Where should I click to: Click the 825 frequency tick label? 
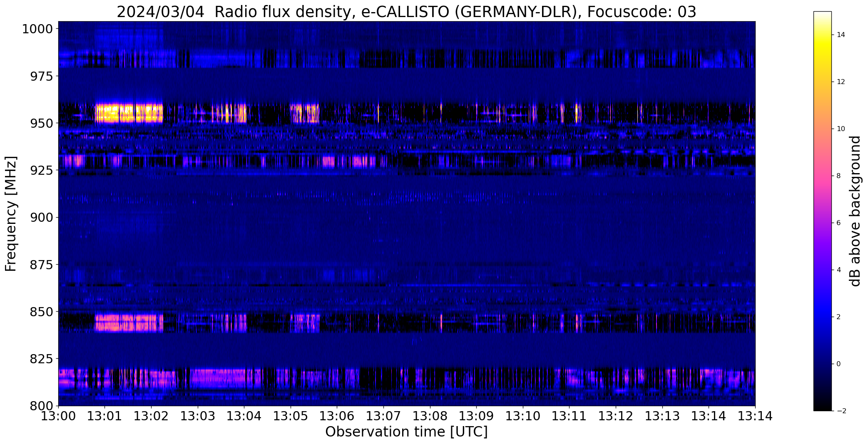[41, 358]
